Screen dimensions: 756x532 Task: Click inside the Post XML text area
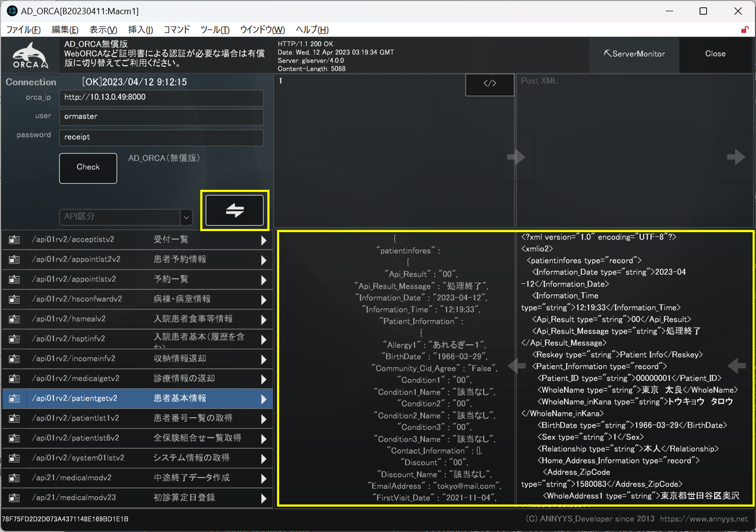pos(634,151)
